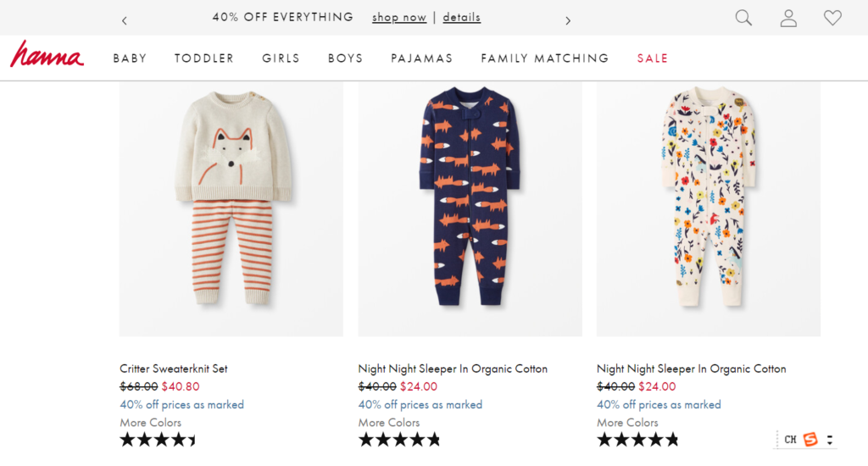Expand the Family Matching menu
This screenshot has width=868, height=466.
pyautogui.click(x=545, y=58)
